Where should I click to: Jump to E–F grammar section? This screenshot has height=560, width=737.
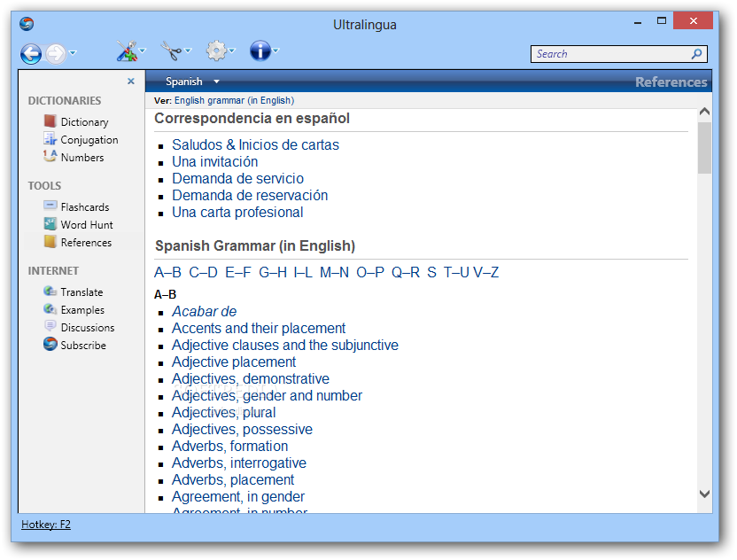click(x=237, y=272)
